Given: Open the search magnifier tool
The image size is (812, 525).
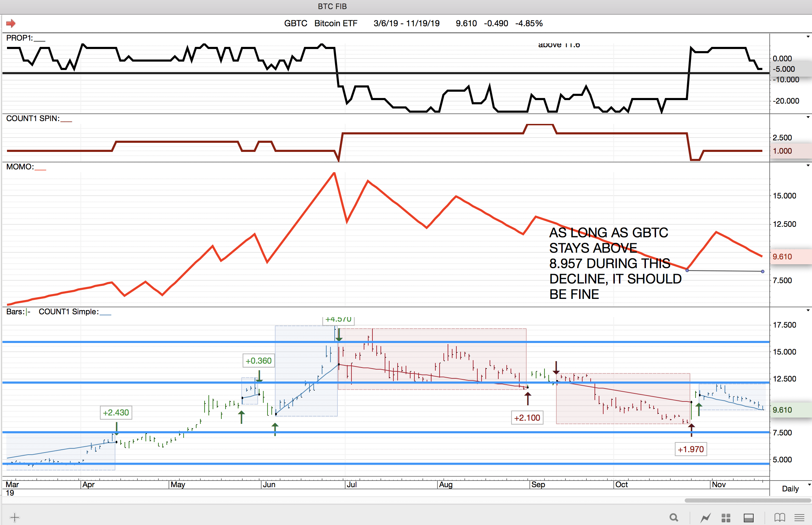Looking at the screenshot, I should (674, 517).
